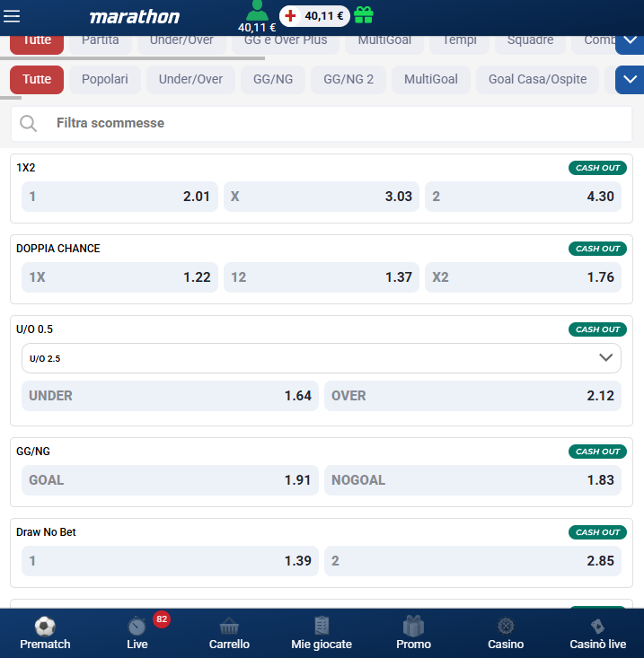Viewport: 644px width, 658px height.
Task: Select the Tempi tab
Action: pyautogui.click(x=459, y=45)
